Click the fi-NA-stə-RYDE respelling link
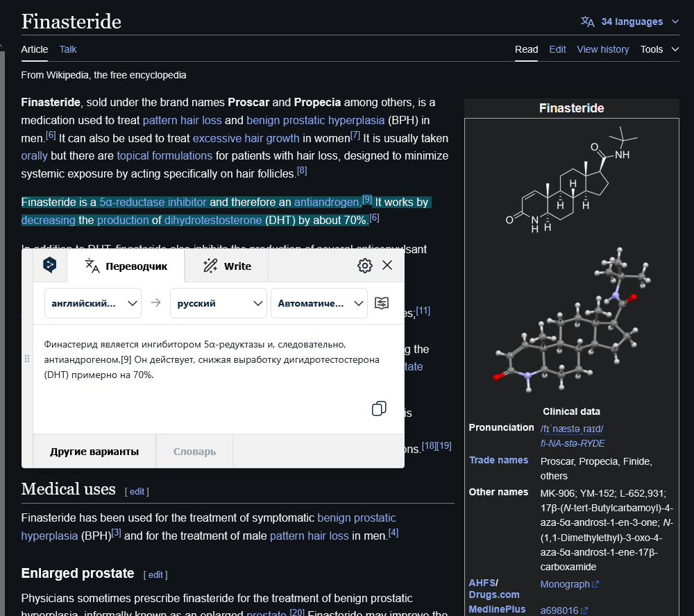 (x=573, y=443)
